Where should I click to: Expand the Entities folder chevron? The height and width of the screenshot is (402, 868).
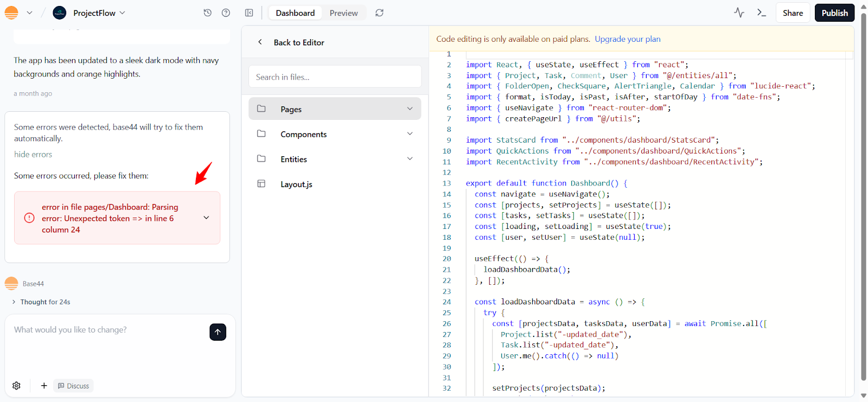point(410,158)
